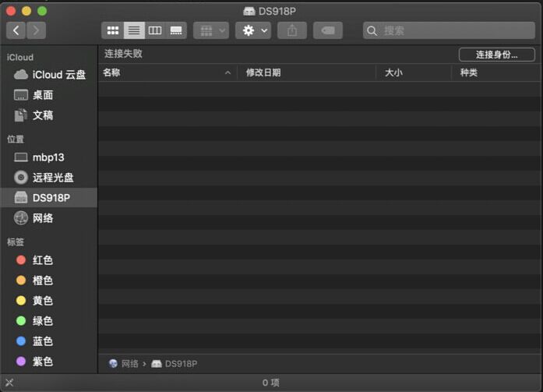543x392 pixels.
Task: Click the disc icon beside 远程光盘
Action: tap(21, 178)
